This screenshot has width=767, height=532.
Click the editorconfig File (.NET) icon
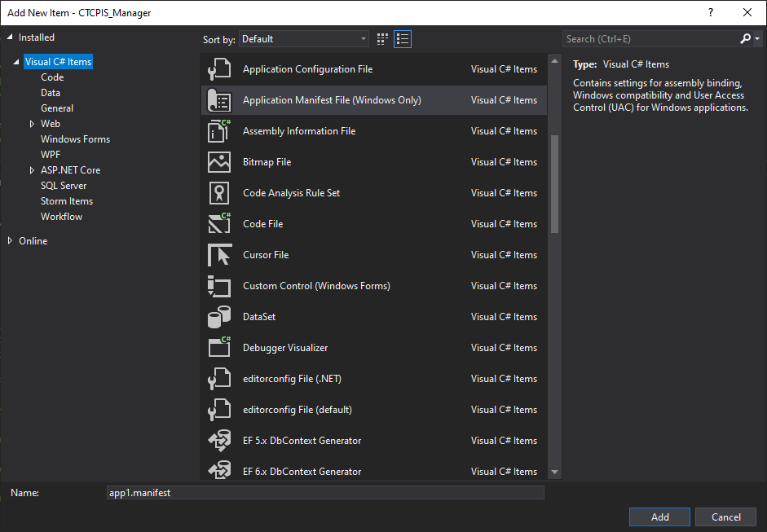point(219,379)
